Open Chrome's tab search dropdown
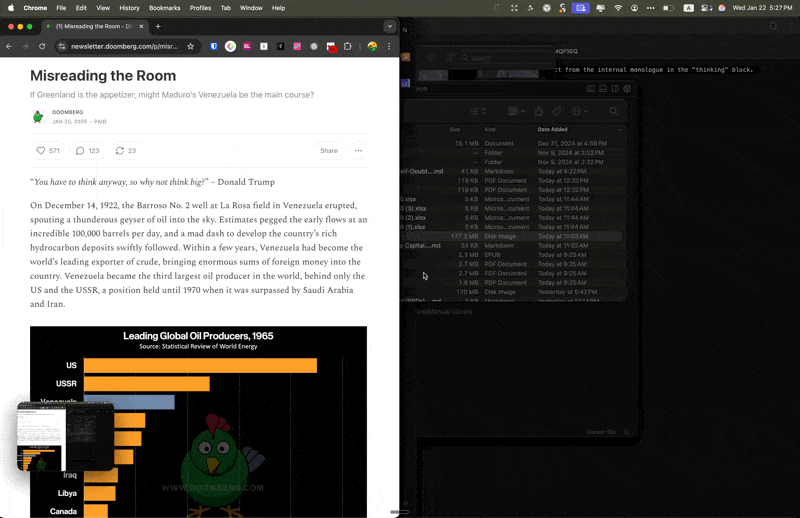 [390, 27]
